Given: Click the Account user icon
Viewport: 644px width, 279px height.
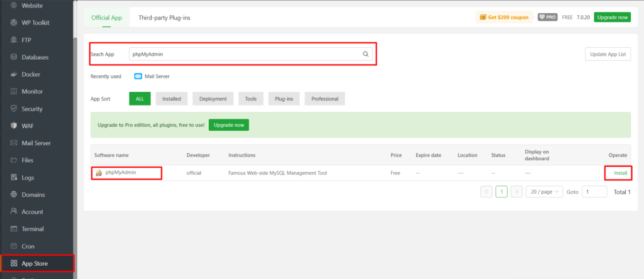Looking at the screenshot, I should coord(14,212).
